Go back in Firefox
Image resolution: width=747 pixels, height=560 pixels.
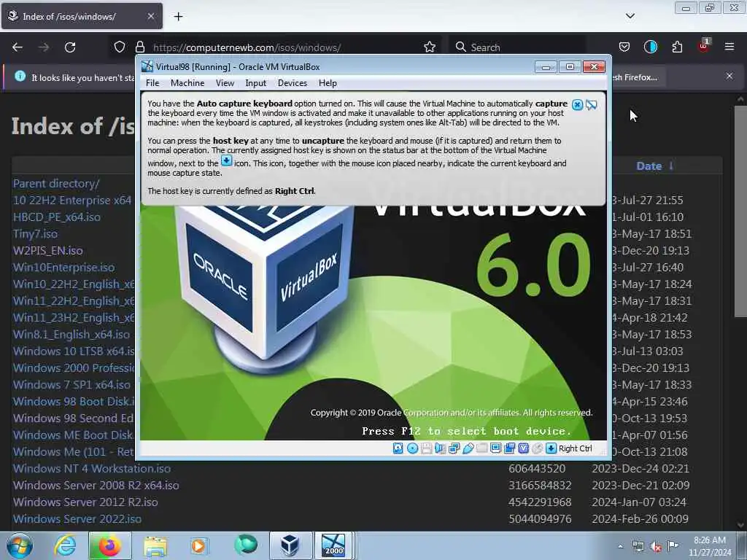pos(18,47)
